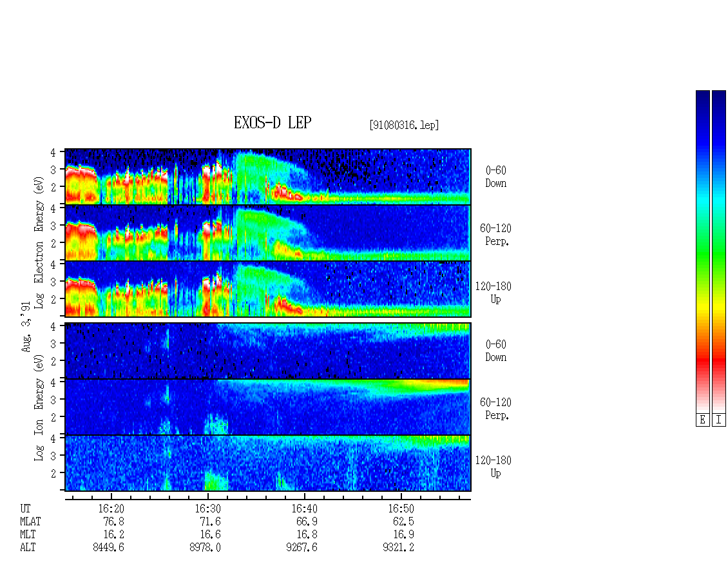
Task: Click the MLT value 16.2
Action: 114,535
